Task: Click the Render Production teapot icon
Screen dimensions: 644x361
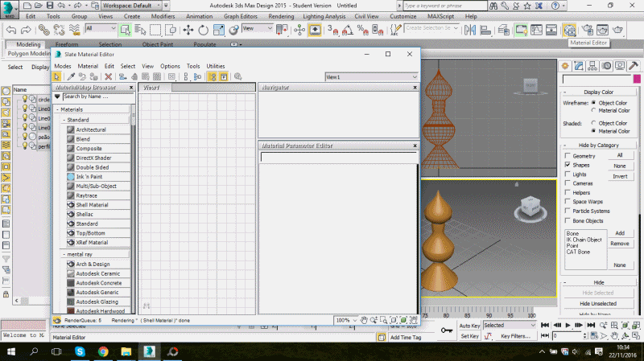Action: click(617, 30)
